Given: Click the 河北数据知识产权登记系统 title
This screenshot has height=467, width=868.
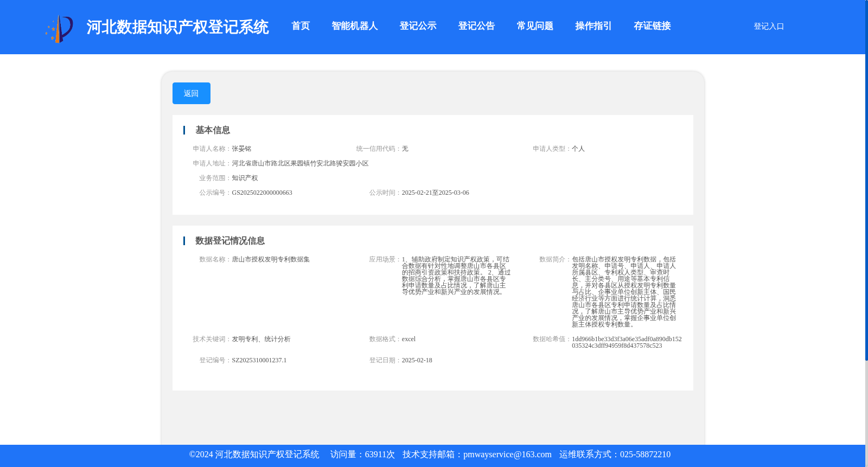Looking at the screenshot, I should pyautogui.click(x=177, y=27).
